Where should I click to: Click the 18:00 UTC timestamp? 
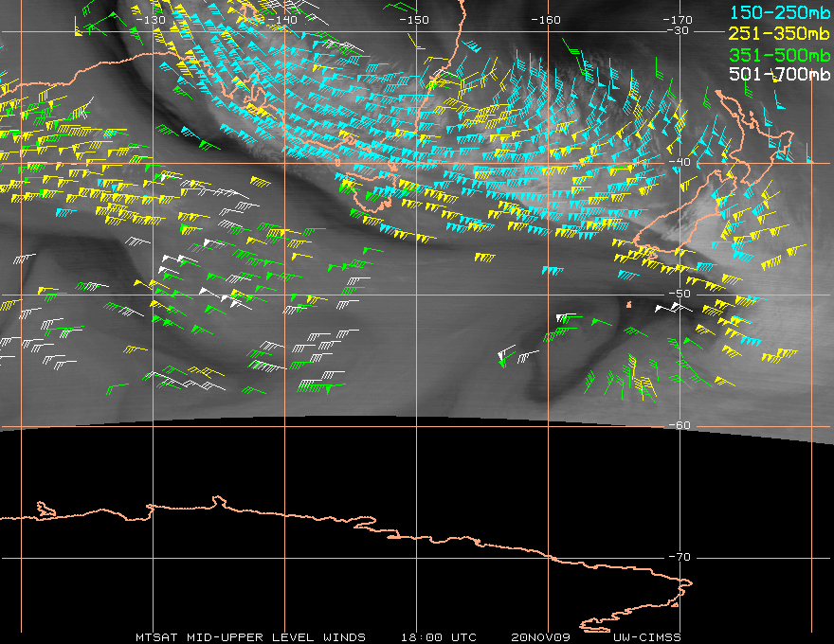coord(439,637)
